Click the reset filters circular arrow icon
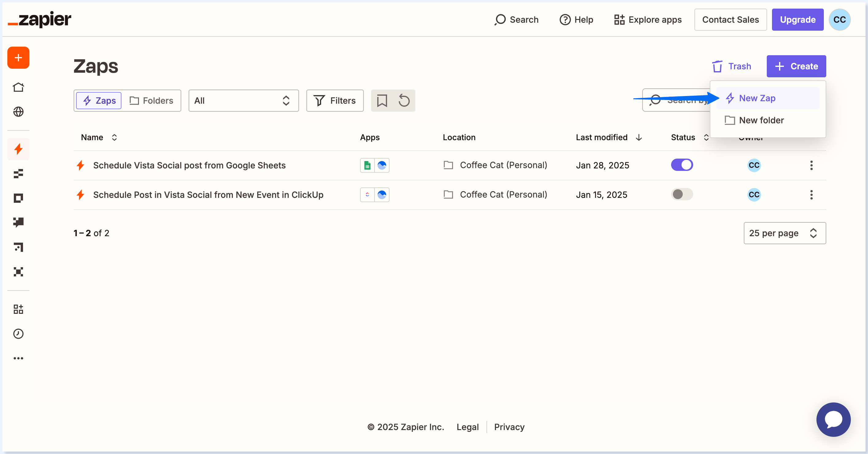 click(x=404, y=100)
